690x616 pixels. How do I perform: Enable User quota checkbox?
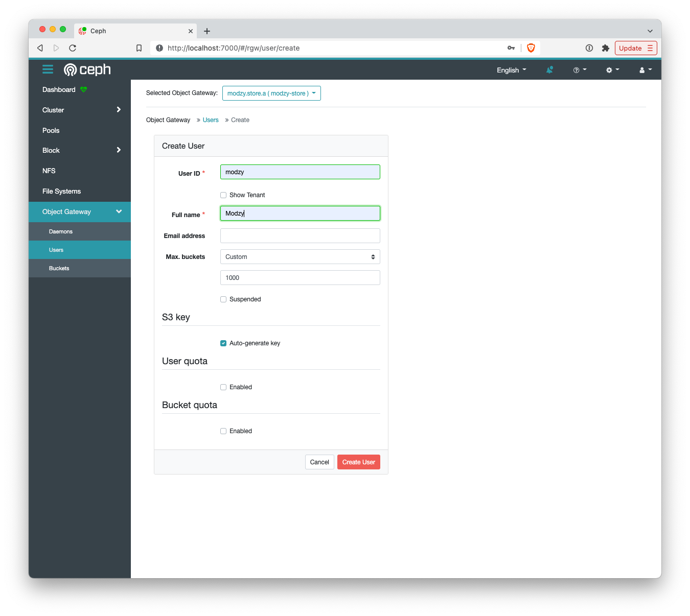[223, 387]
